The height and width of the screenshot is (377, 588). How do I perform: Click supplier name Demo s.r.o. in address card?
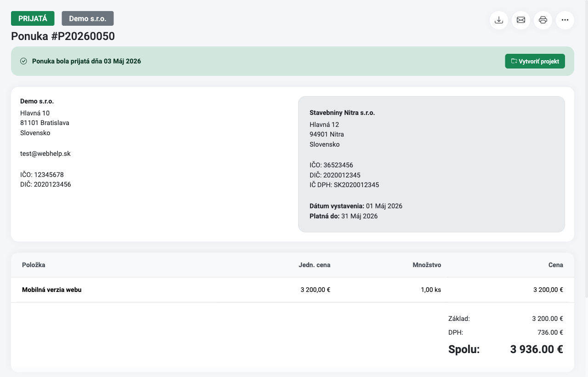(37, 101)
